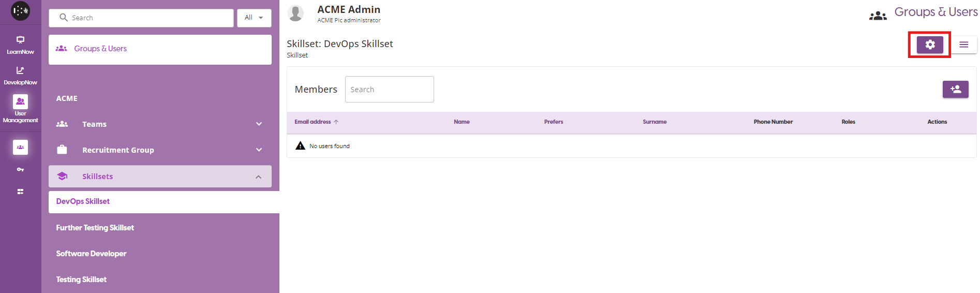Click the app logo at top left
This screenshot has width=980, height=293.
click(20, 11)
